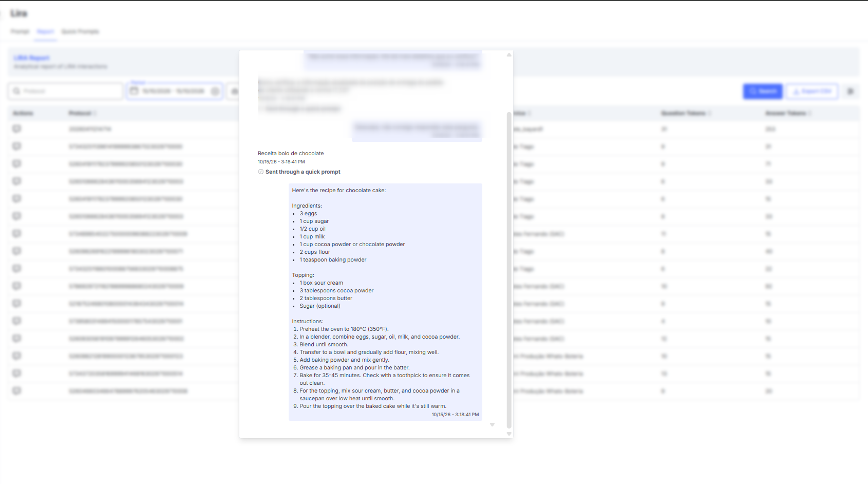Click the 'Receita bolo de chocolate' message
This screenshot has width=868, height=484.
(291, 154)
